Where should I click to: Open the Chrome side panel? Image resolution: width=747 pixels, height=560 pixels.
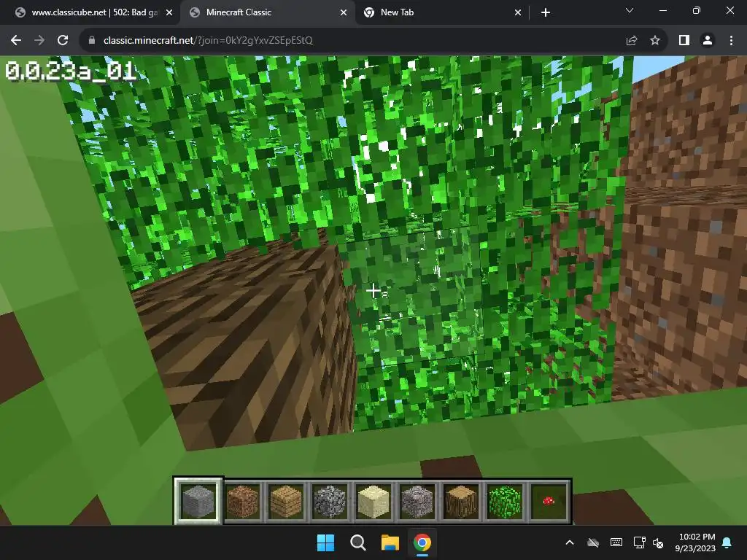(x=684, y=41)
